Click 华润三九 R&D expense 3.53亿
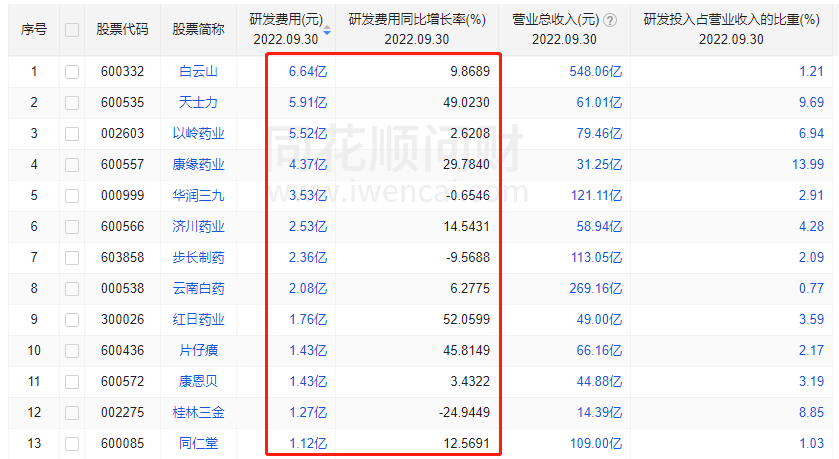 click(308, 196)
